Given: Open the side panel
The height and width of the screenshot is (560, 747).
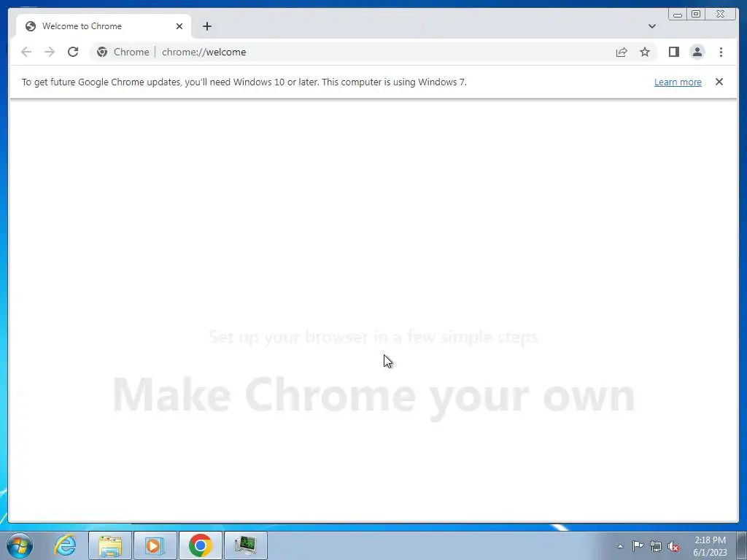Looking at the screenshot, I should click(x=673, y=52).
